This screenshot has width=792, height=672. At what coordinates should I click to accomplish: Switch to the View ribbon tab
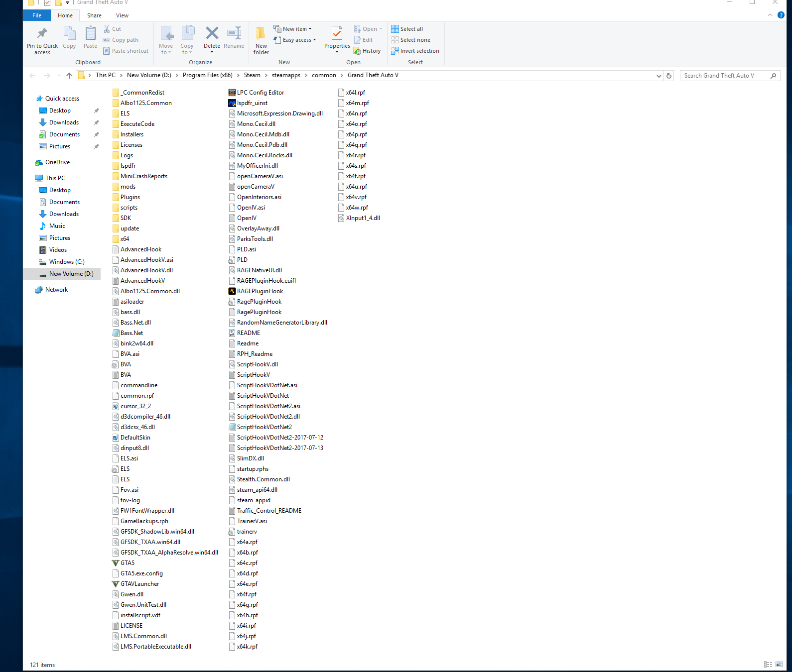point(122,15)
